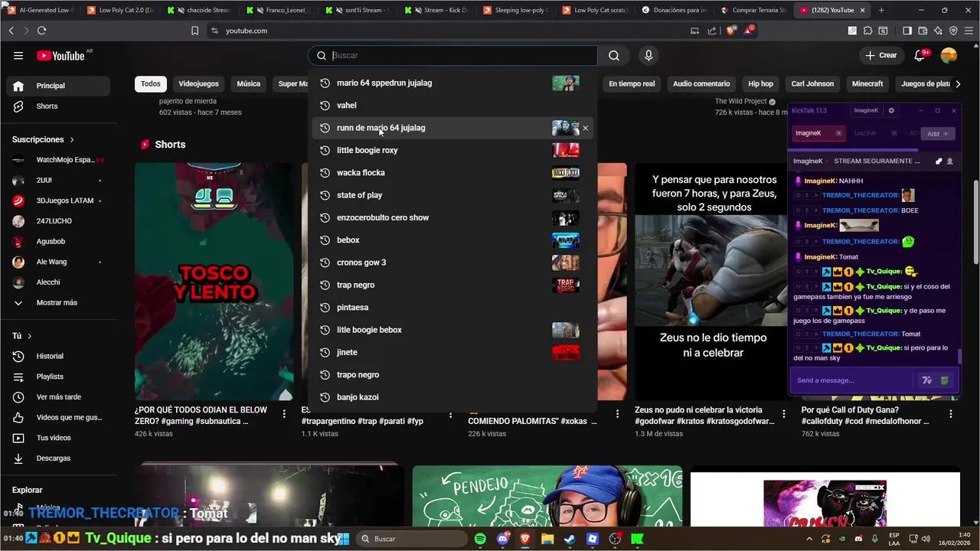Click the YouTube logo
980x551 pixels.
click(60, 55)
